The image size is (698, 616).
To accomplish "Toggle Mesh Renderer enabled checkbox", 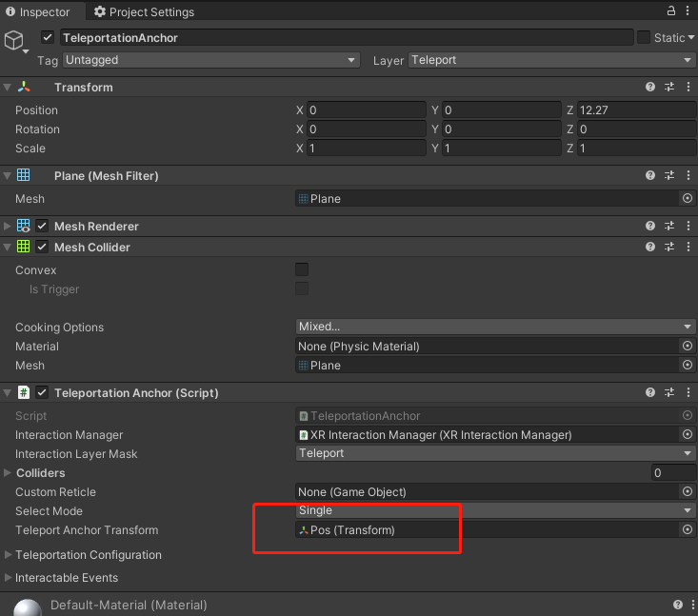I will click(42, 226).
